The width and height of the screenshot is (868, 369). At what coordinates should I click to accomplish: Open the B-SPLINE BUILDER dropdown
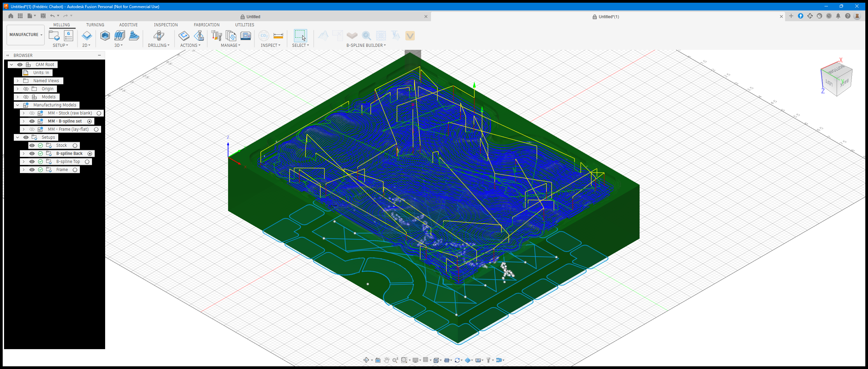coord(366,45)
